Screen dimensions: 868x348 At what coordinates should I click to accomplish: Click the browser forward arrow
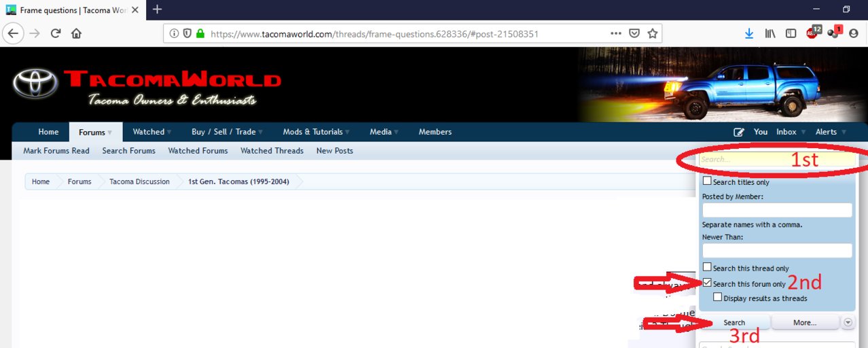pyautogui.click(x=35, y=33)
